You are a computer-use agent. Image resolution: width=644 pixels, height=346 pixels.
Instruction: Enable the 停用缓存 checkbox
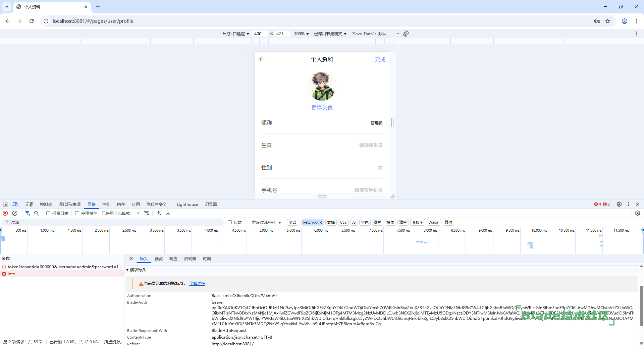click(77, 213)
